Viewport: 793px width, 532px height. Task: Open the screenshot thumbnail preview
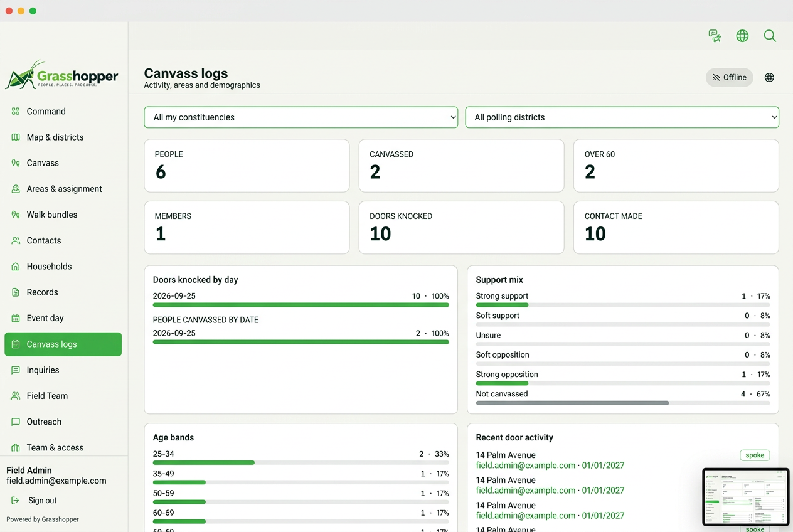coord(745,497)
